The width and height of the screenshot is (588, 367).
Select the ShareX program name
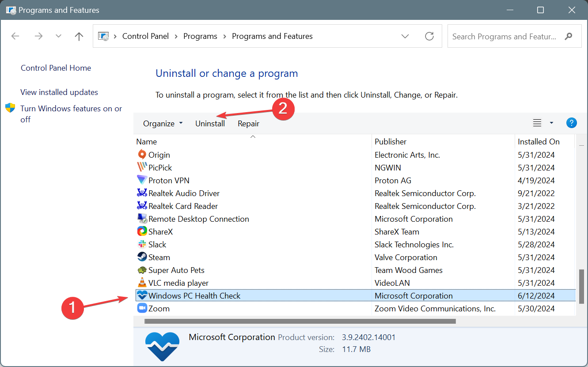(x=161, y=231)
